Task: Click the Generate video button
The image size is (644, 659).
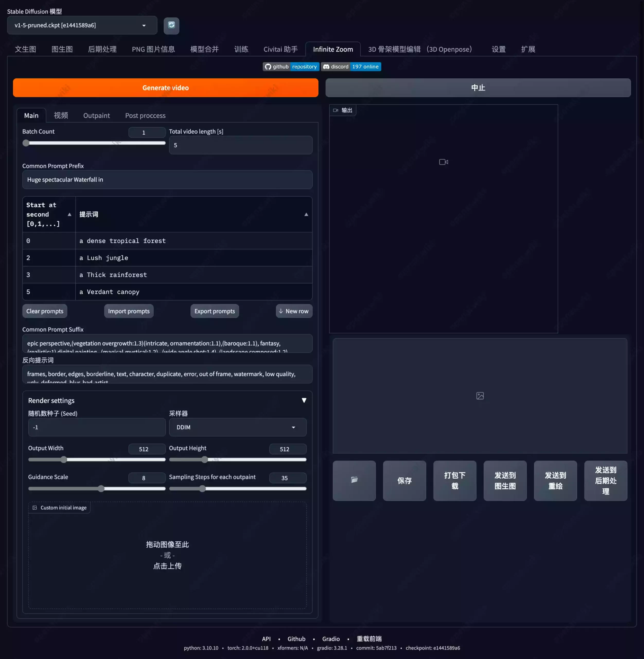Action: pos(165,87)
